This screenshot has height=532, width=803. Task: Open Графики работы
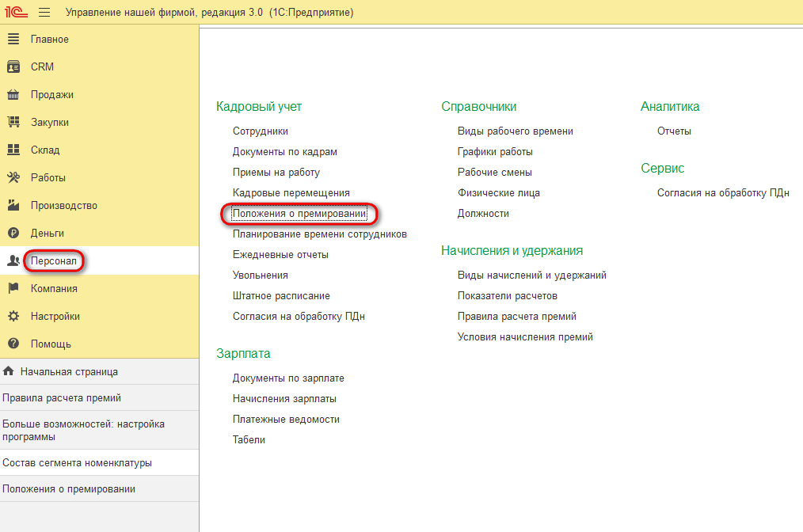[495, 151]
